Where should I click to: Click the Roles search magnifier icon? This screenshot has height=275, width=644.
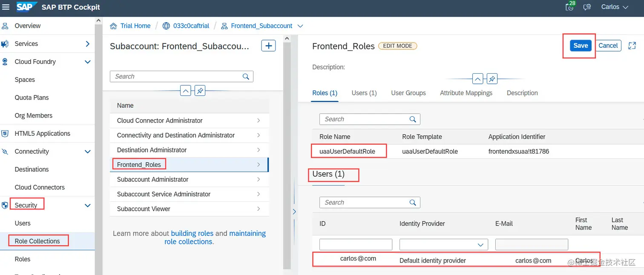413,119
